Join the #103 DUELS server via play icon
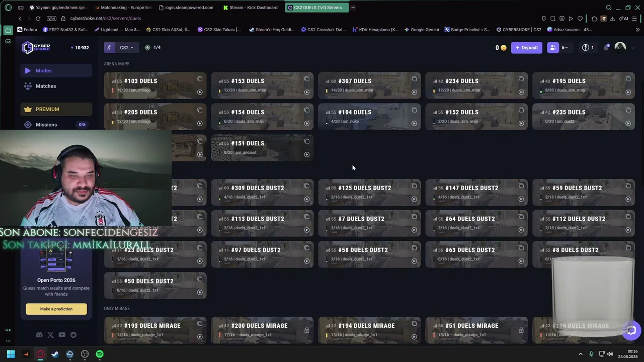The height and width of the screenshot is (362, 644). pos(200,92)
